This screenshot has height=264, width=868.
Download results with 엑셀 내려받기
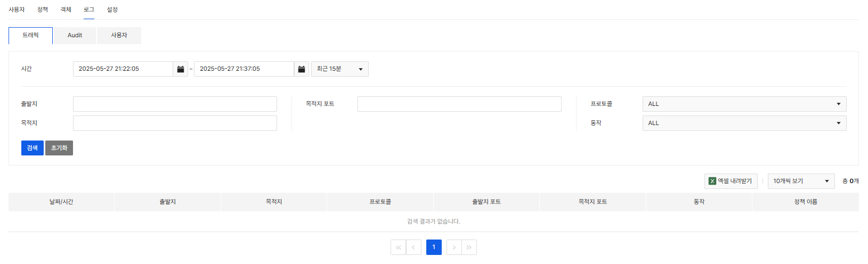click(731, 181)
